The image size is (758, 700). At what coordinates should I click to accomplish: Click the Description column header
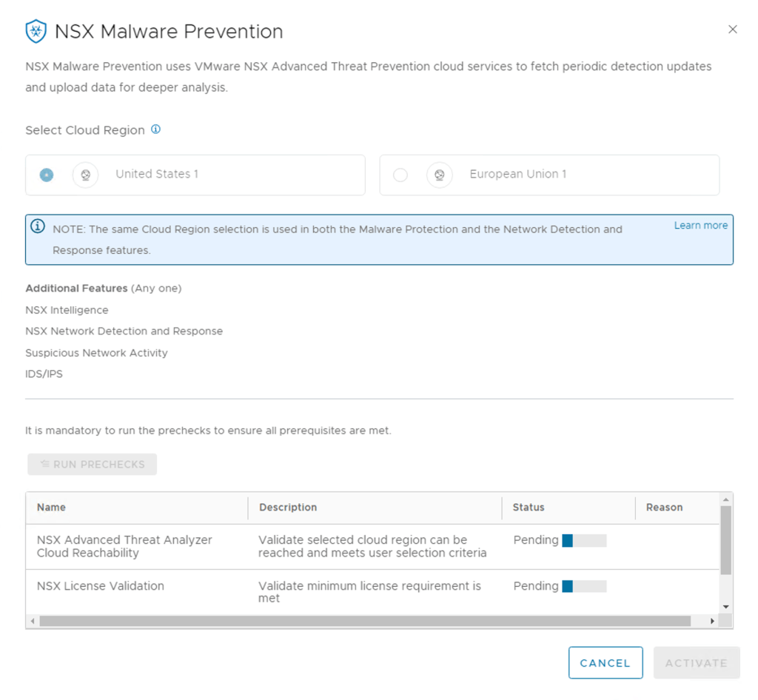[x=288, y=508]
